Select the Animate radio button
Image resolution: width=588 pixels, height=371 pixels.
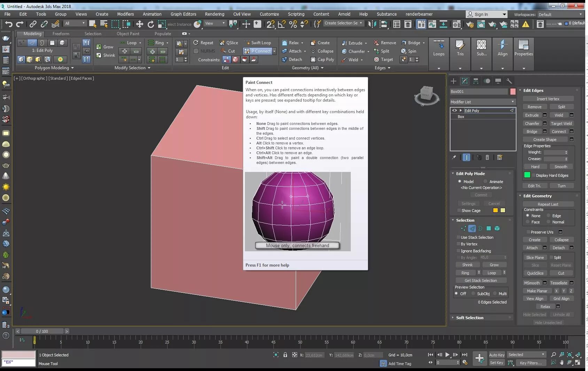coord(485,181)
